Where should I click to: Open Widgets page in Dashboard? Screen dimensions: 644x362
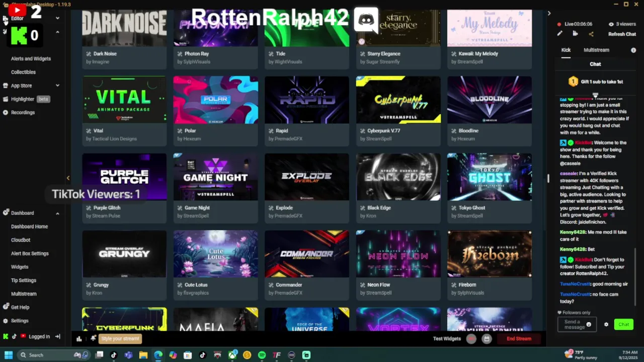20,267
